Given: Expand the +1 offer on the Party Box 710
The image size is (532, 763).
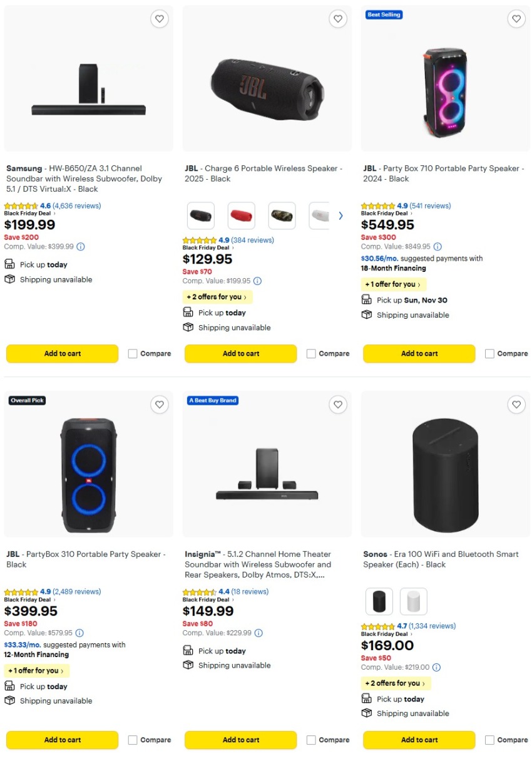Looking at the screenshot, I should coord(393,284).
